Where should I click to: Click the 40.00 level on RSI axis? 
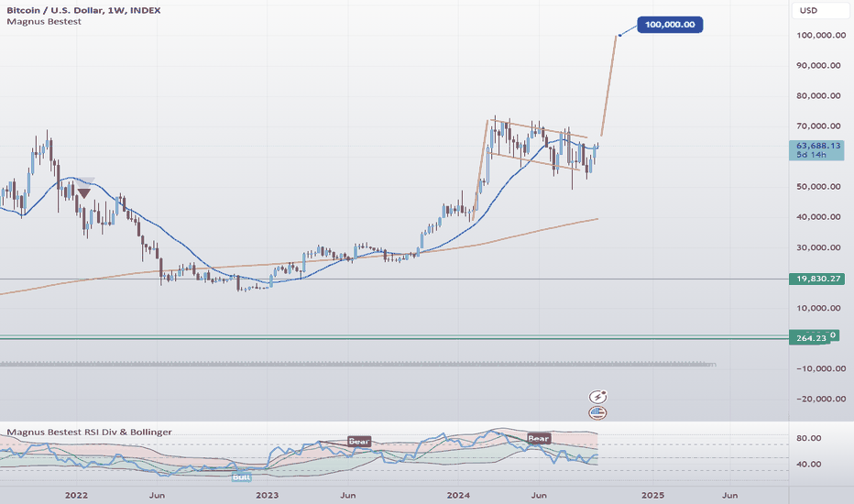tap(809, 465)
